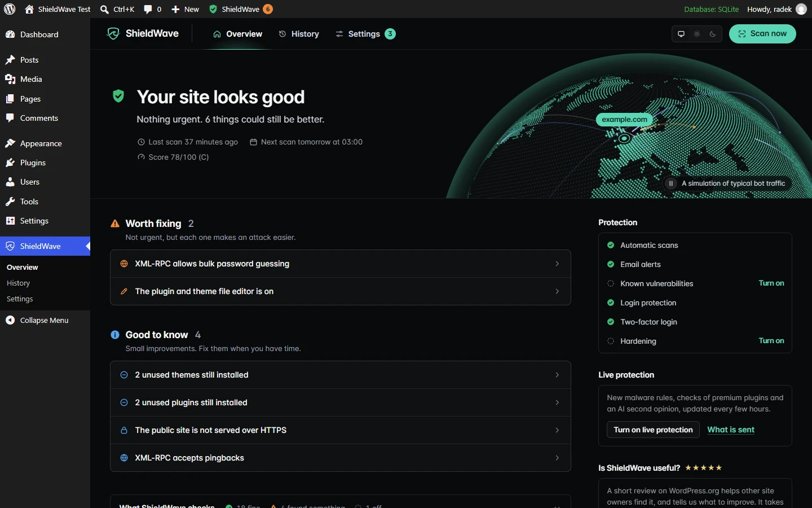
Task: Select ShieldWave in the sidebar
Action: tap(45, 246)
